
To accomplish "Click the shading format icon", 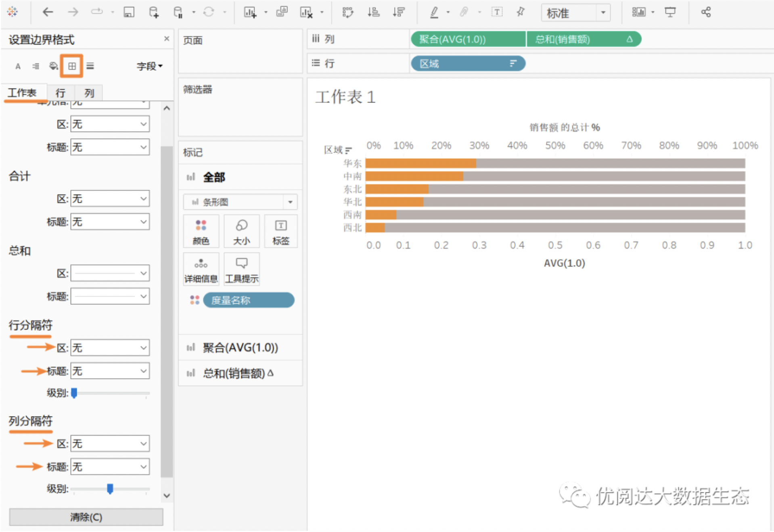I will pyautogui.click(x=53, y=66).
